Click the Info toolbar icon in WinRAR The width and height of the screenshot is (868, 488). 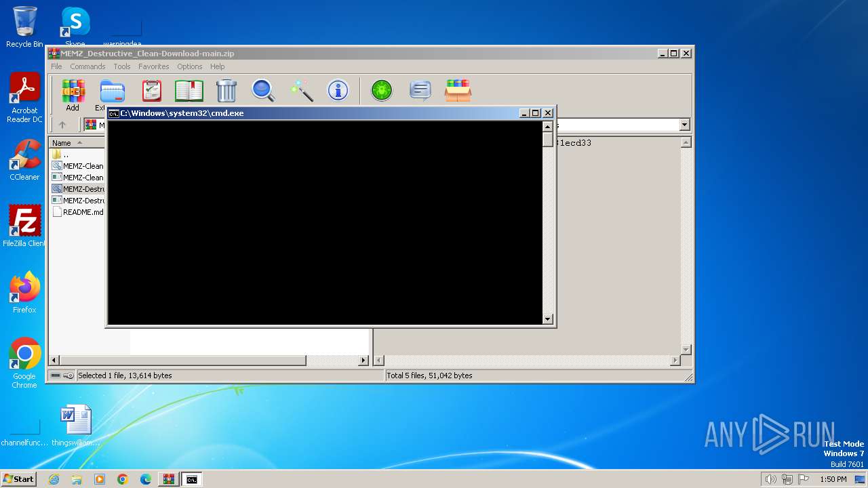pyautogui.click(x=338, y=90)
